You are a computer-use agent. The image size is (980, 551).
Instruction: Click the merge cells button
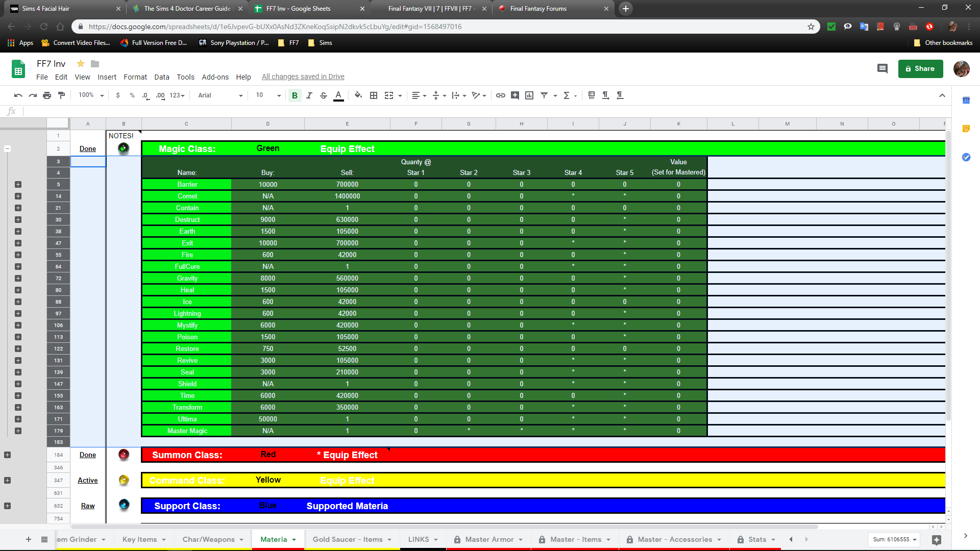point(389,95)
